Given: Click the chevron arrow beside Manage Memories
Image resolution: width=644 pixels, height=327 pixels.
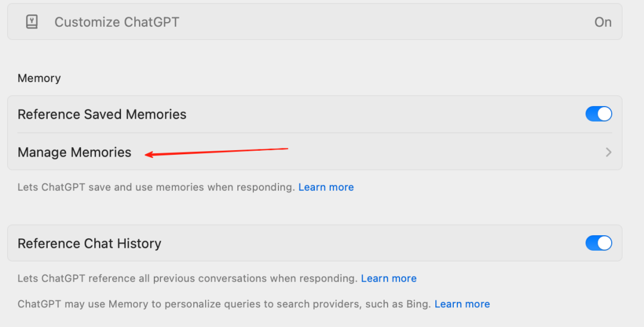Looking at the screenshot, I should coord(608,152).
